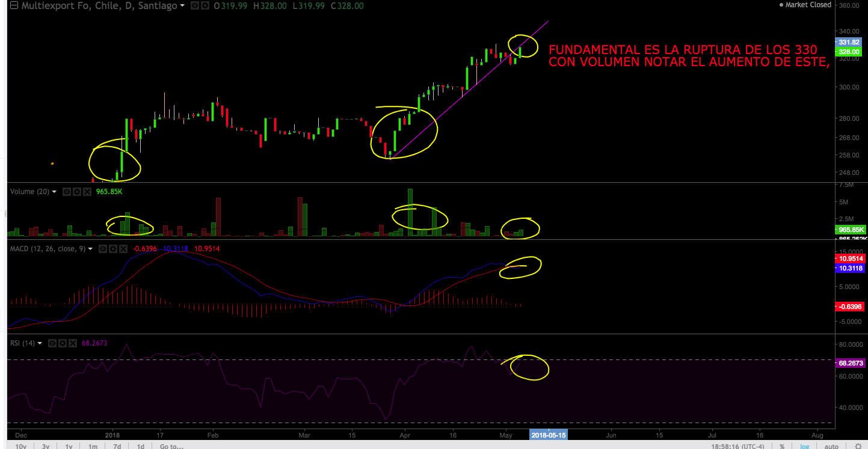Toggle auto scale mode
Screen dimensions: 868x449
point(831,446)
